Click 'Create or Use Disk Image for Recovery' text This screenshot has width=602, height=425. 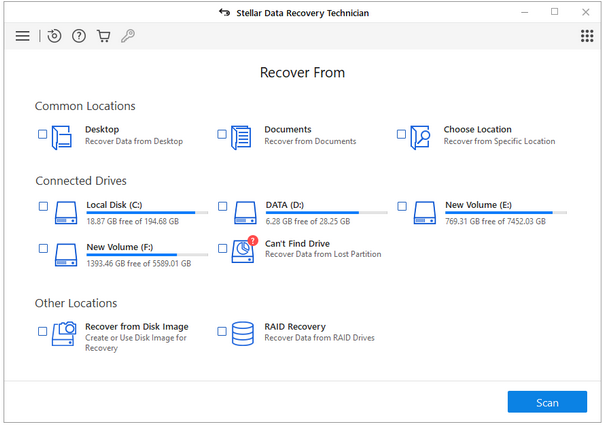coord(136,343)
